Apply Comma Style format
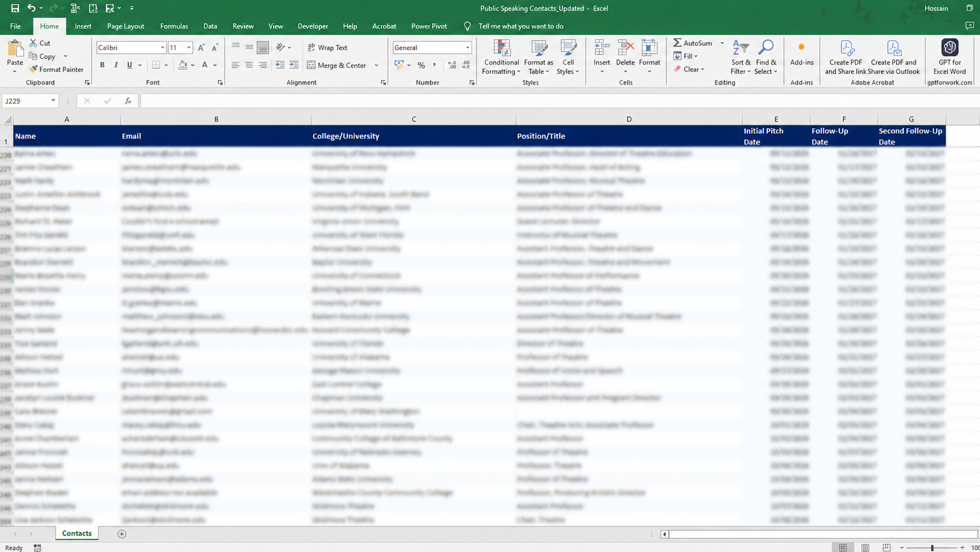The height and width of the screenshot is (552, 980). click(434, 65)
